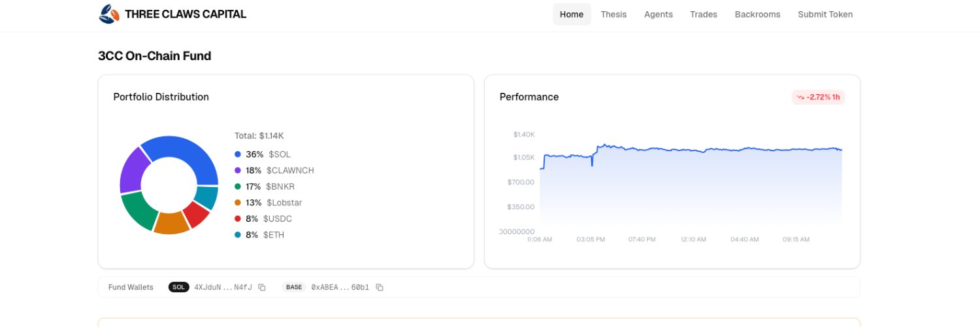This screenshot has height=327, width=980.
Task: Click the purple CLAWNCH donut segment
Action: click(x=131, y=171)
